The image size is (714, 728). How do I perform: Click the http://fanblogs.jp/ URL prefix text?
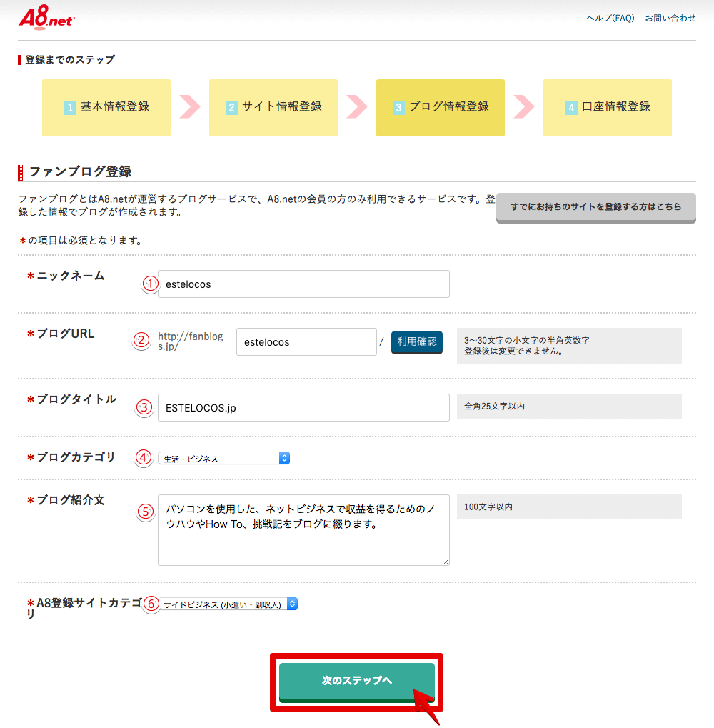[190, 341]
